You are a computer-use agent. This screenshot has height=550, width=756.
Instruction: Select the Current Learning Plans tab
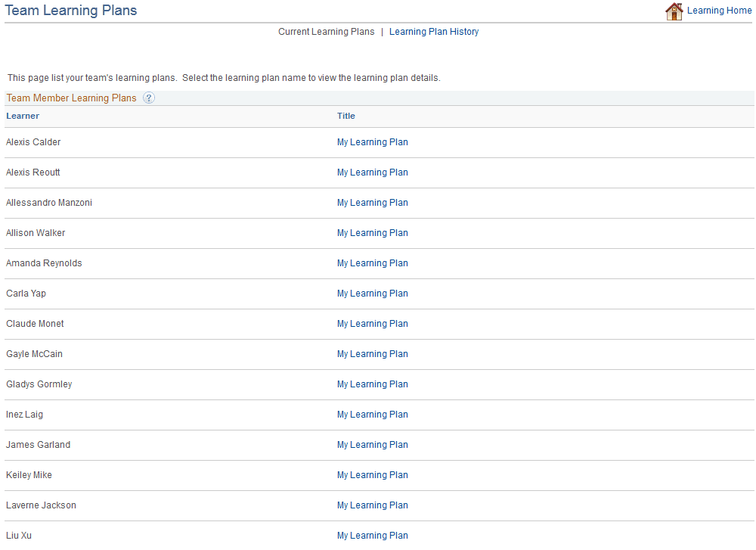[326, 32]
